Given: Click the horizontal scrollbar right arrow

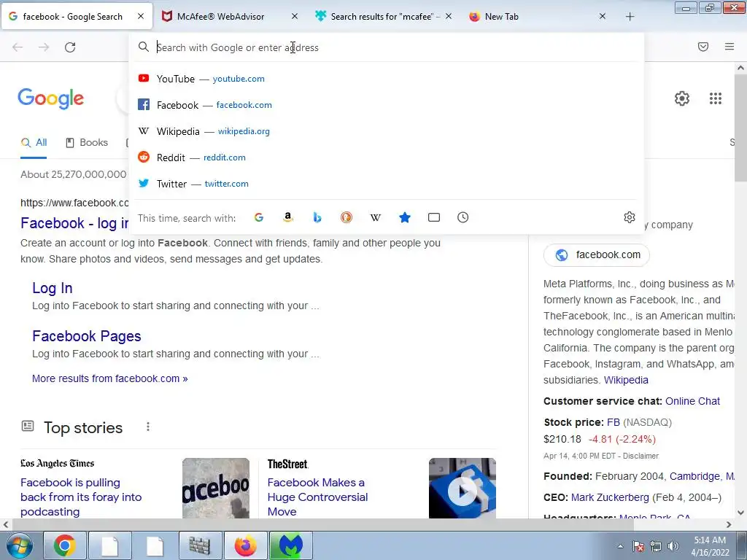Looking at the screenshot, I should [729, 525].
